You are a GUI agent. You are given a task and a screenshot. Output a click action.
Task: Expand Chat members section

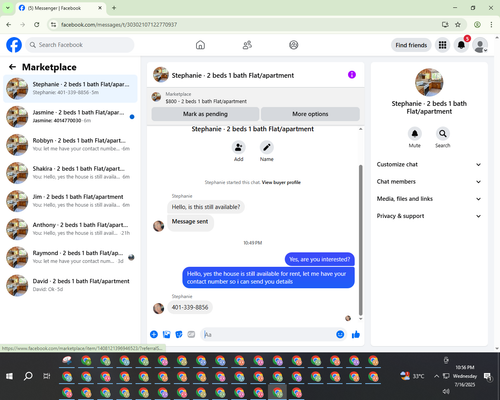429,182
